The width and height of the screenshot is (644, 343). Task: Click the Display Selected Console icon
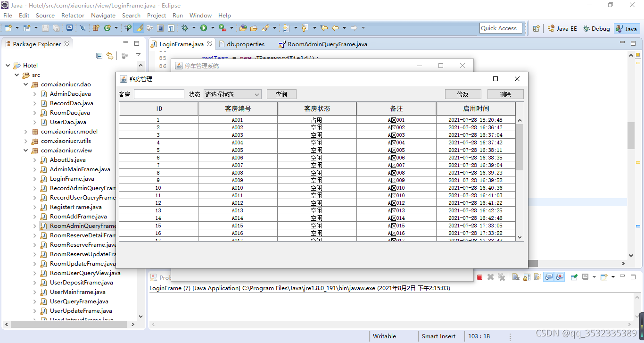(x=585, y=277)
